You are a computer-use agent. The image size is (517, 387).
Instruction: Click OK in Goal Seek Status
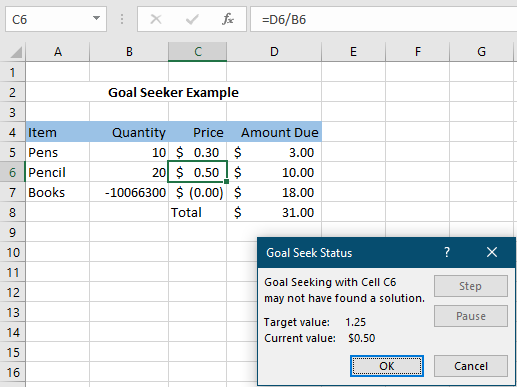tap(387, 366)
